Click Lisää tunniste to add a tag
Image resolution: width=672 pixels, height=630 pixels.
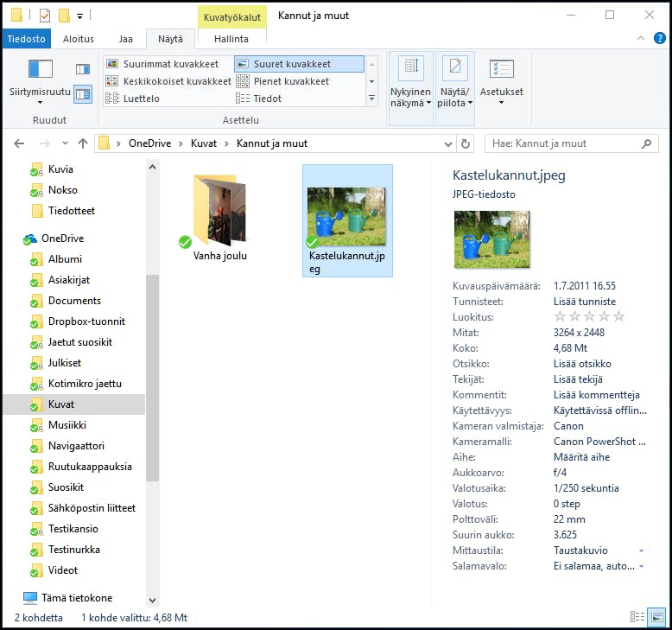(x=584, y=302)
